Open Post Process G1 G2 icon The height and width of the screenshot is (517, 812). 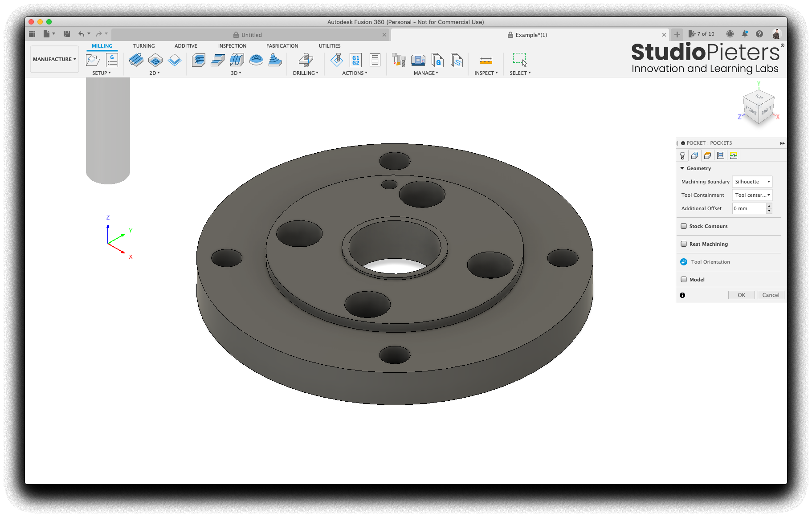click(x=355, y=60)
